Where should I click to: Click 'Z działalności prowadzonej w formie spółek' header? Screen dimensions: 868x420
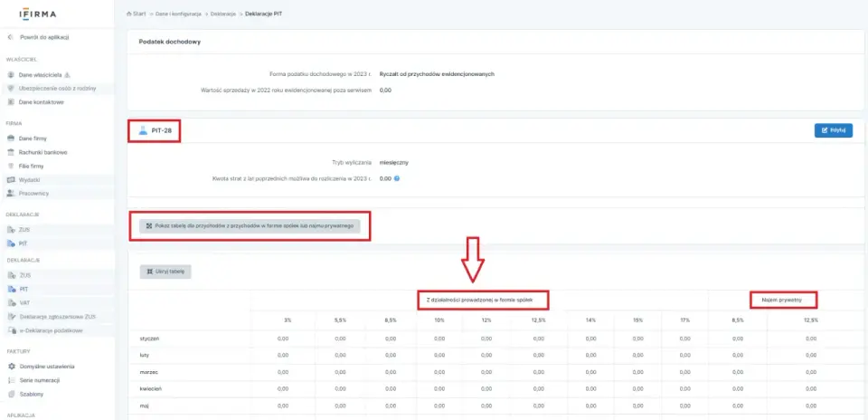point(479,300)
